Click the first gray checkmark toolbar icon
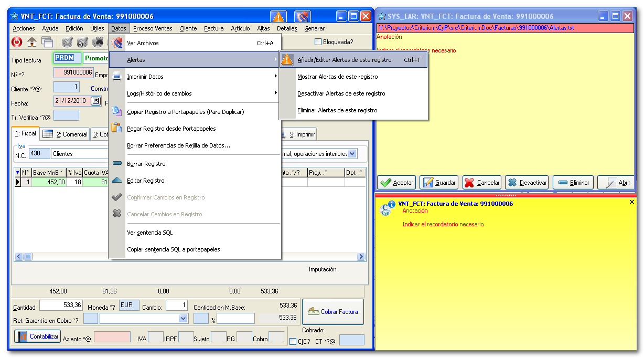The image size is (644, 358). tap(67, 42)
